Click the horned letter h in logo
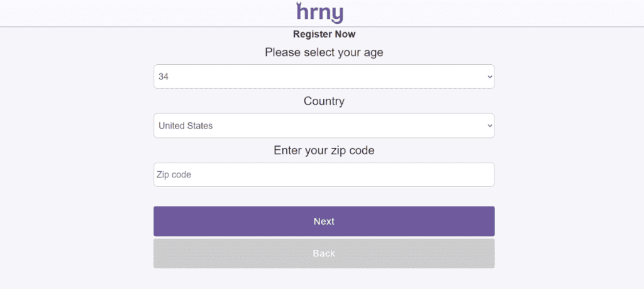The image size is (644, 289). [x=302, y=11]
